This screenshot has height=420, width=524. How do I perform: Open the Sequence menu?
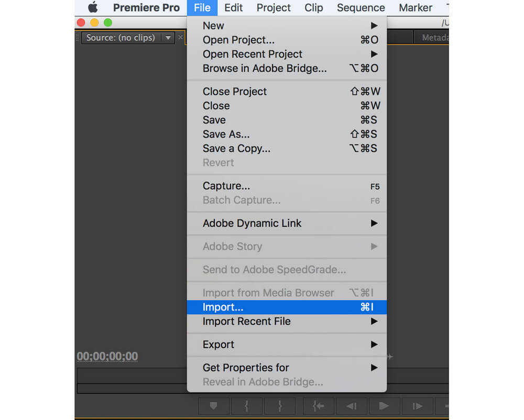click(x=361, y=8)
